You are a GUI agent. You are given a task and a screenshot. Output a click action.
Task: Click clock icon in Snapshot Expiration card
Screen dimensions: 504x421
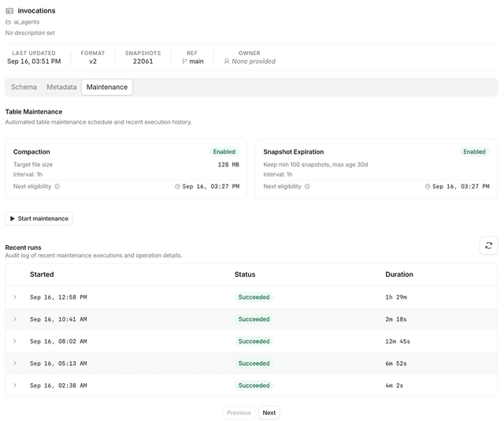[x=427, y=186]
